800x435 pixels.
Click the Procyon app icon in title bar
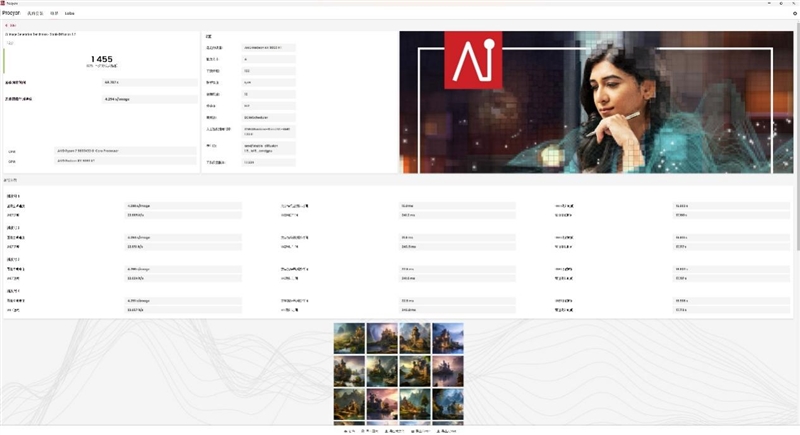(x=4, y=3)
